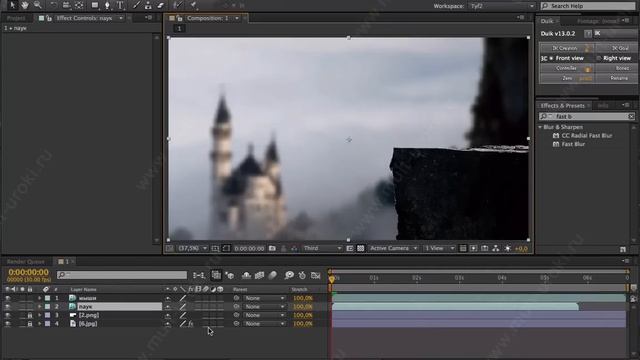Select the Selection arrow tool
This screenshot has height=360, width=640.
click(13, 5)
